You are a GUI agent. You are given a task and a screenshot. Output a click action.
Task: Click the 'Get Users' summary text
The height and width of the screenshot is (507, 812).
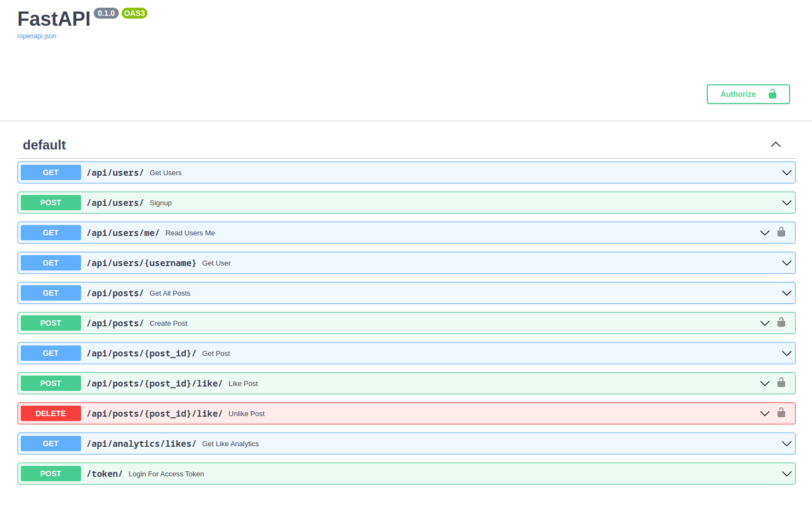point(165,173)
